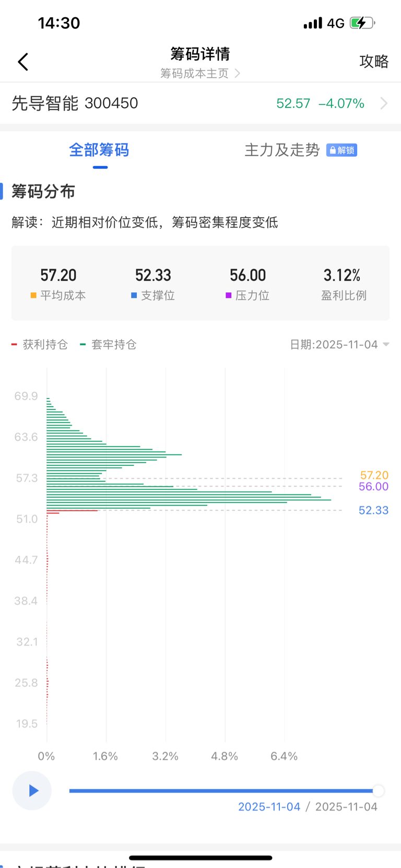
Task: Tap the cellular signal strength icon
Action: 313,24
